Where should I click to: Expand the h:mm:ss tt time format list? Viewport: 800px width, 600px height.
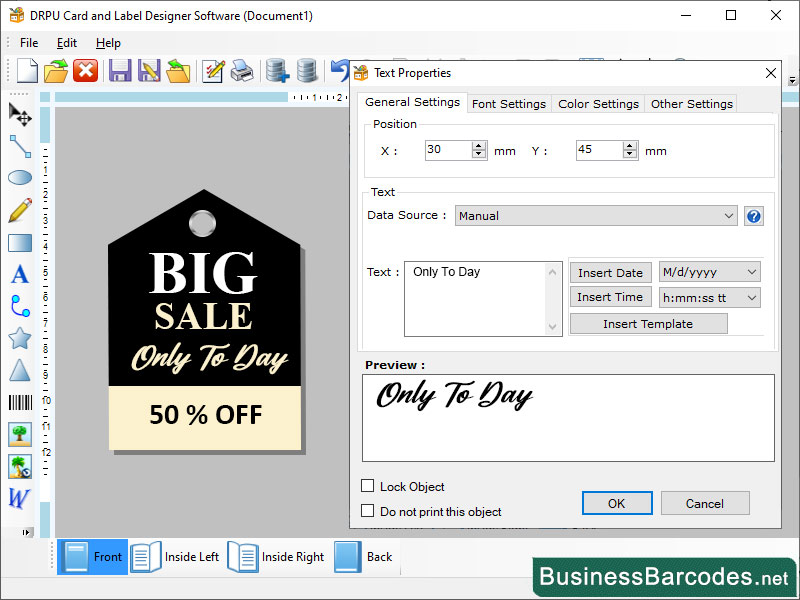point(752,297)
